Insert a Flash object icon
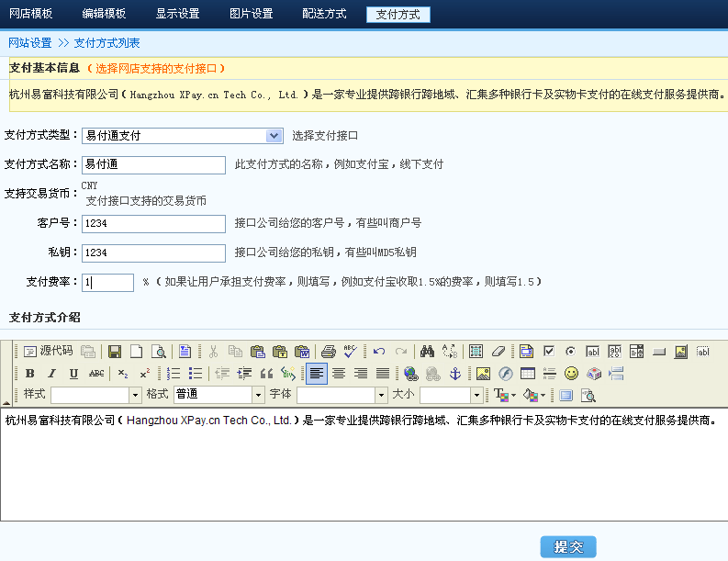Screen dimensions: 728x561 coord(506,374)
